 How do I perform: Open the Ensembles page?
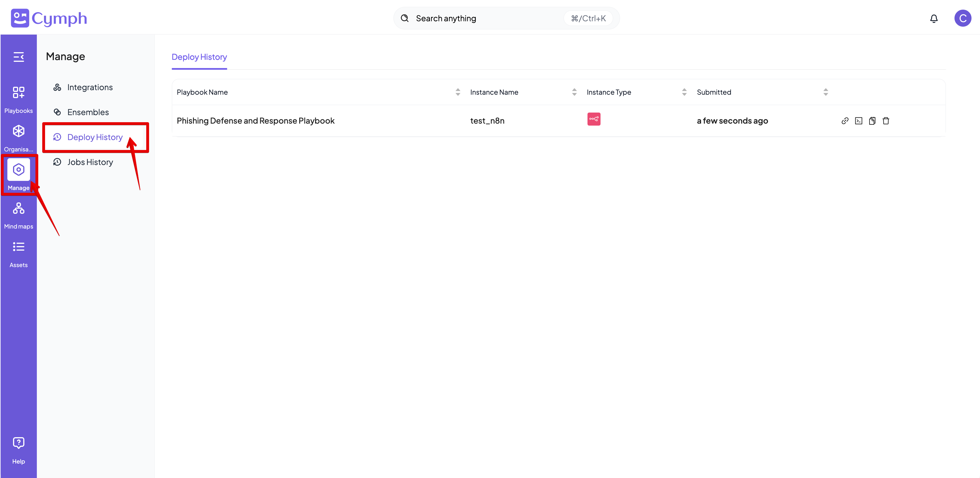pos(88,112)
